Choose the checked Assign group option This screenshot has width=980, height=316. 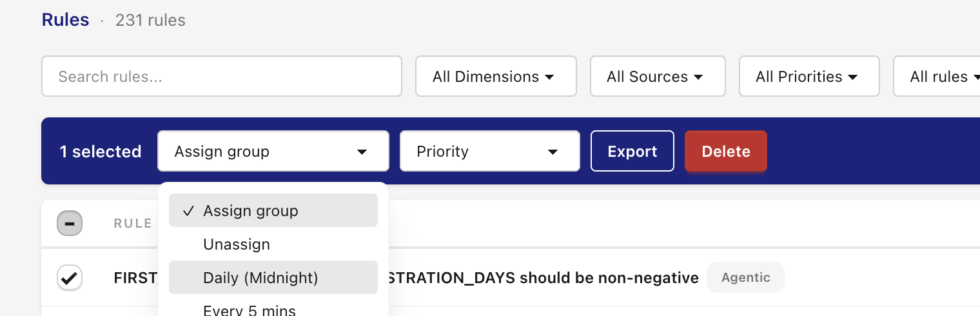(x=273, y=210)
